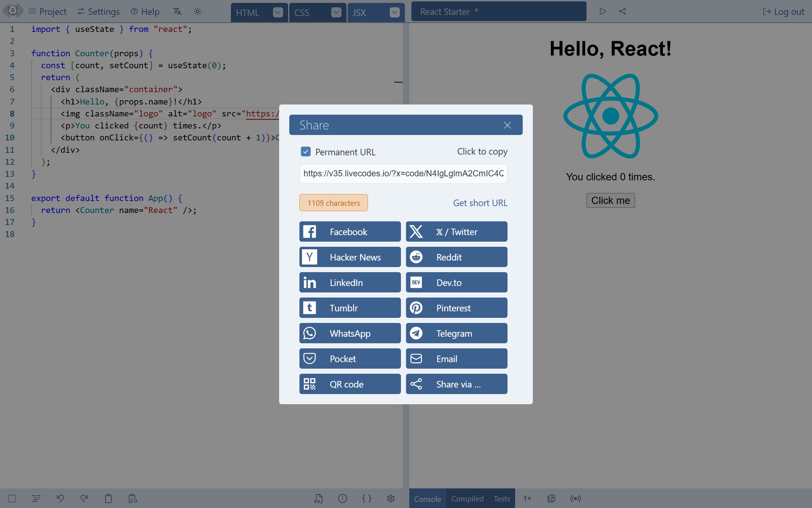Share the project via WhatsApp
Screen dimensions: 812x508
349,333
